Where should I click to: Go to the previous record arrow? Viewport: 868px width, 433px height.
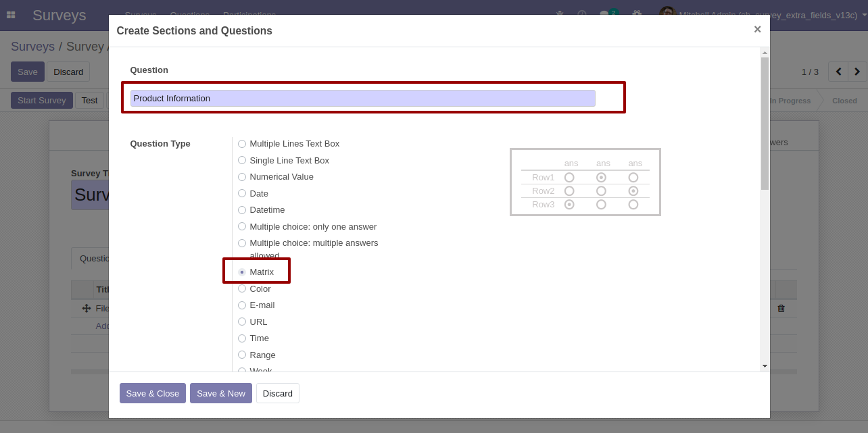838,72
